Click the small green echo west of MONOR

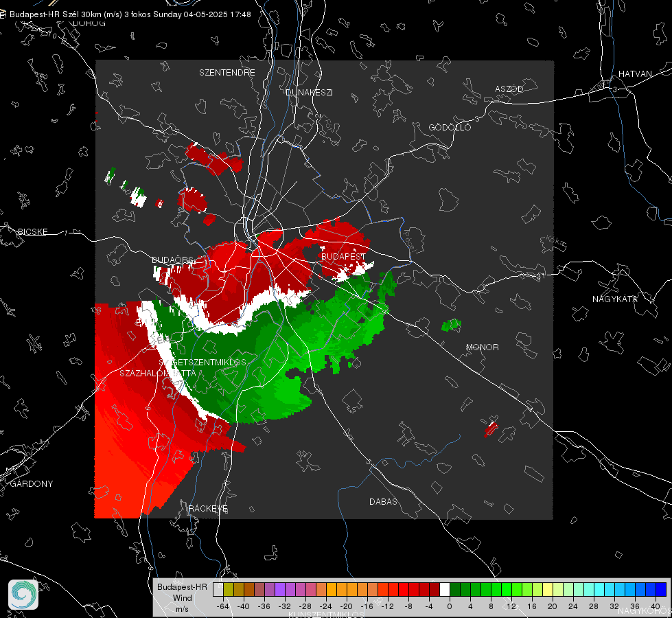451,325
